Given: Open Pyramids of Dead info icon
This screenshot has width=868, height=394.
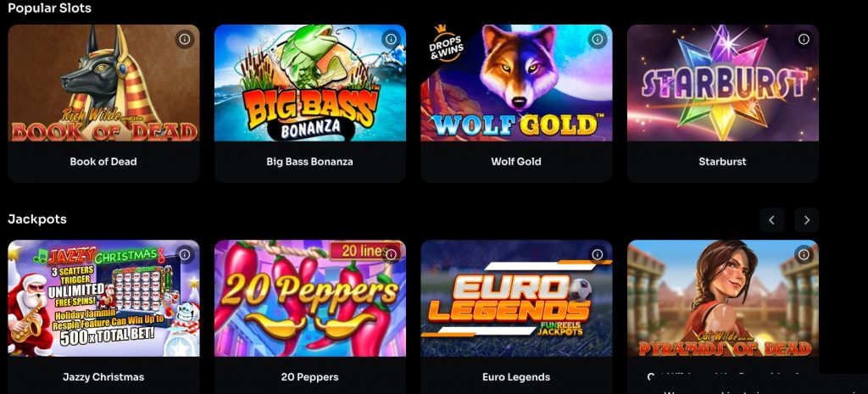Looking at the screenshot, I should pos(804,254).
